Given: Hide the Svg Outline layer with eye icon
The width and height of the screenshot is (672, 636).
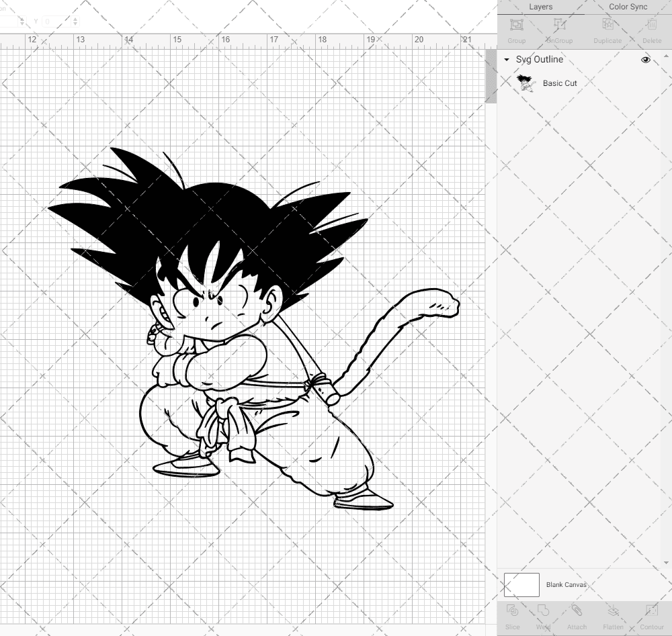Looking at the screenshot, I should (645, 60).
